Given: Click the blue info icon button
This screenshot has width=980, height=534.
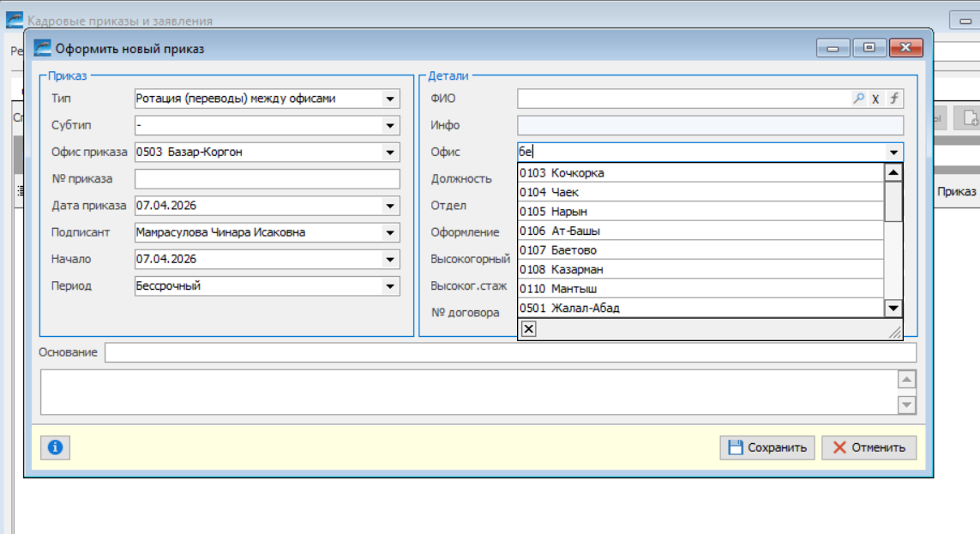Looking at the screenshot, I should click(55, 447).
